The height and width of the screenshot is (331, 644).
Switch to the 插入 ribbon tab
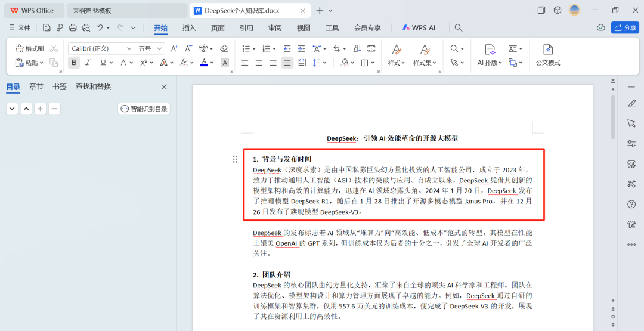189,27
